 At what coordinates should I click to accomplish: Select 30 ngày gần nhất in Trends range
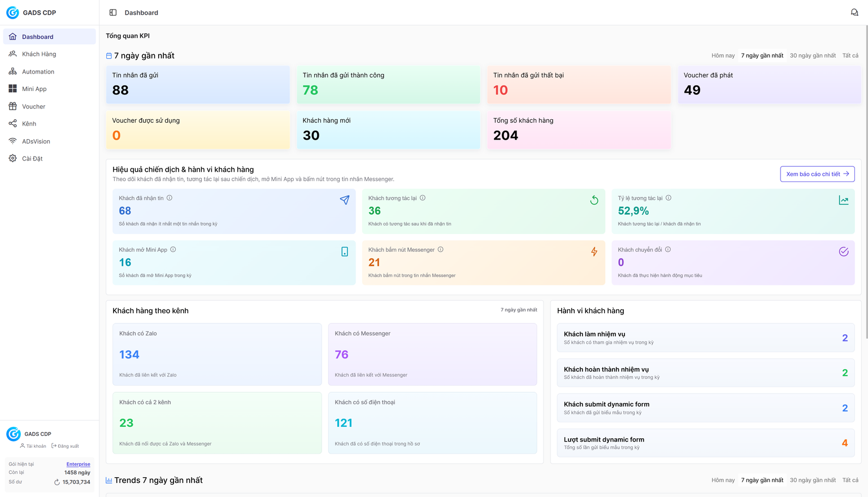813,480
